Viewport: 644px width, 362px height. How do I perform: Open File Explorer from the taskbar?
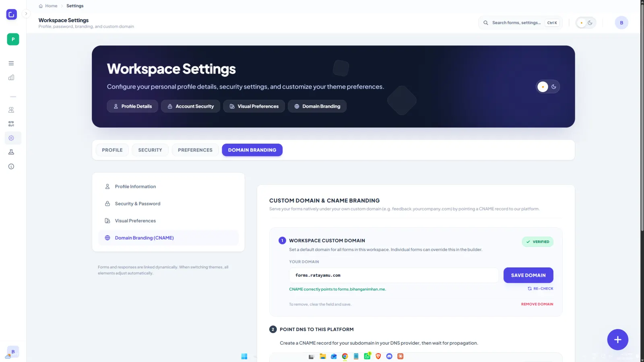pos(323,356)
